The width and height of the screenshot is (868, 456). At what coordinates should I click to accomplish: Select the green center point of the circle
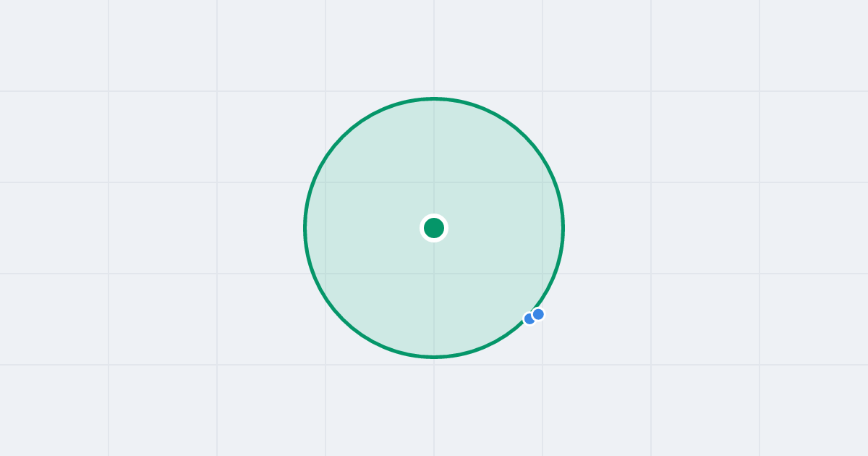click(434, 228)
